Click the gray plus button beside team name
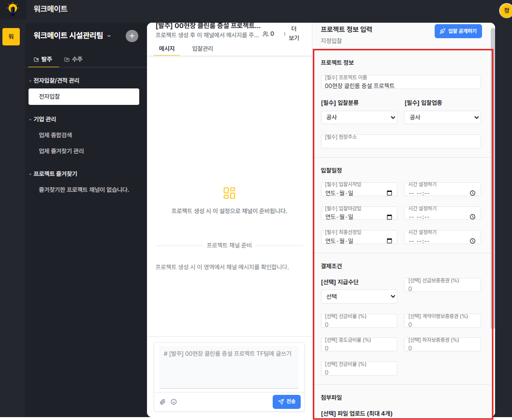This screenshot has height=420, width=512. (x=132, y=36)
